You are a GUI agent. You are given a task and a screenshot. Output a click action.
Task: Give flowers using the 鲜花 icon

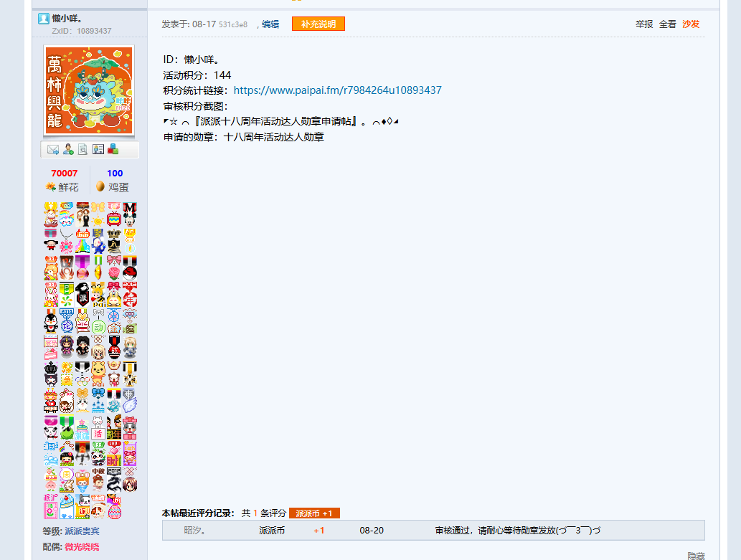pyautogui.click(x=51, y=187)
